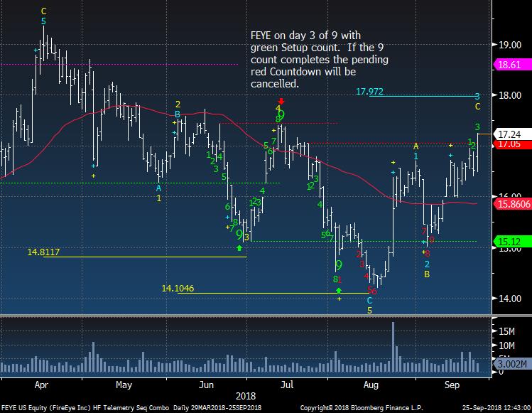Click the magenta 18.61 price tag
The width and height of the screenshot is (532, 413).
[x=509, y=64]
